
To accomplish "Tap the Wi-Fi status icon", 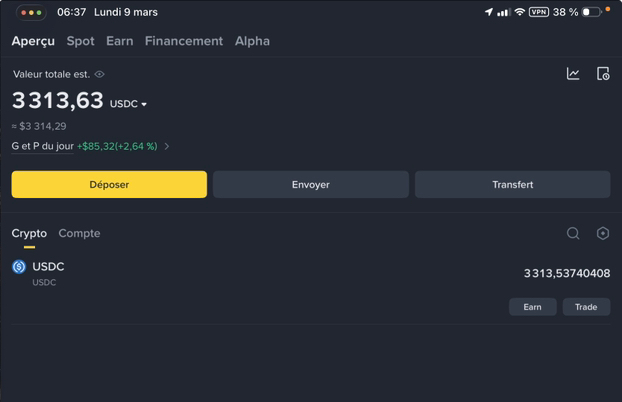I will pyautogui.click(x=519, y=12).
